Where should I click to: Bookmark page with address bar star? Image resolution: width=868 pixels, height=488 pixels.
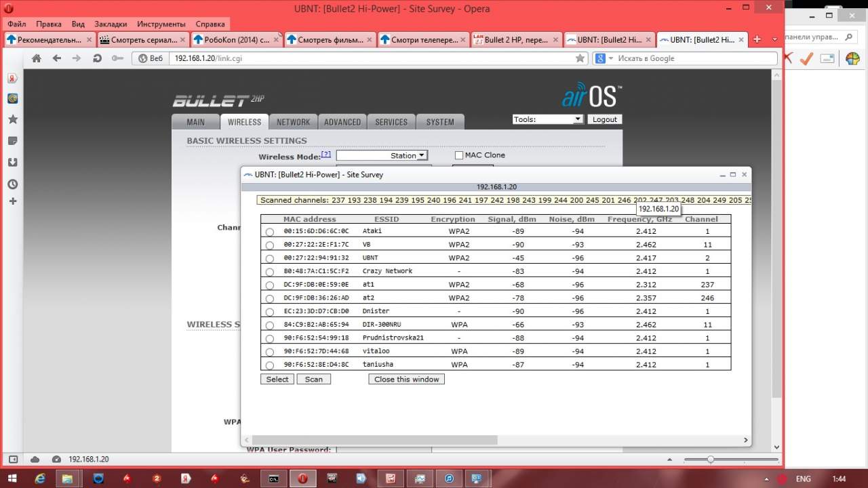click(580, 58)
